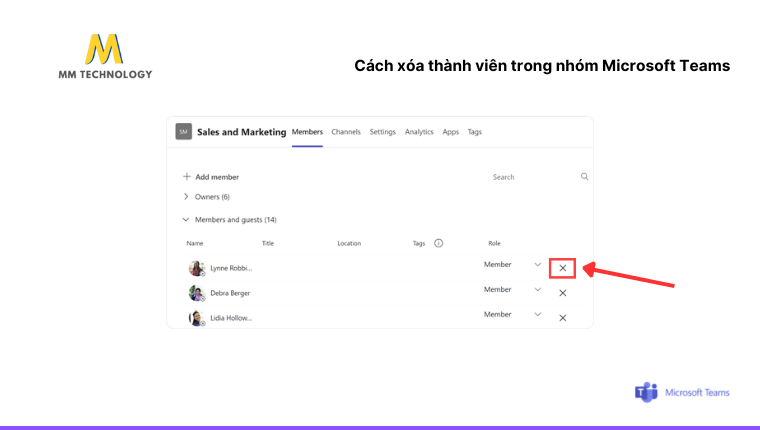Viewport: 760px width, 430px height.
Task: Remove Lidia Hollow... from the team
Action: click(x=562, y=318)
